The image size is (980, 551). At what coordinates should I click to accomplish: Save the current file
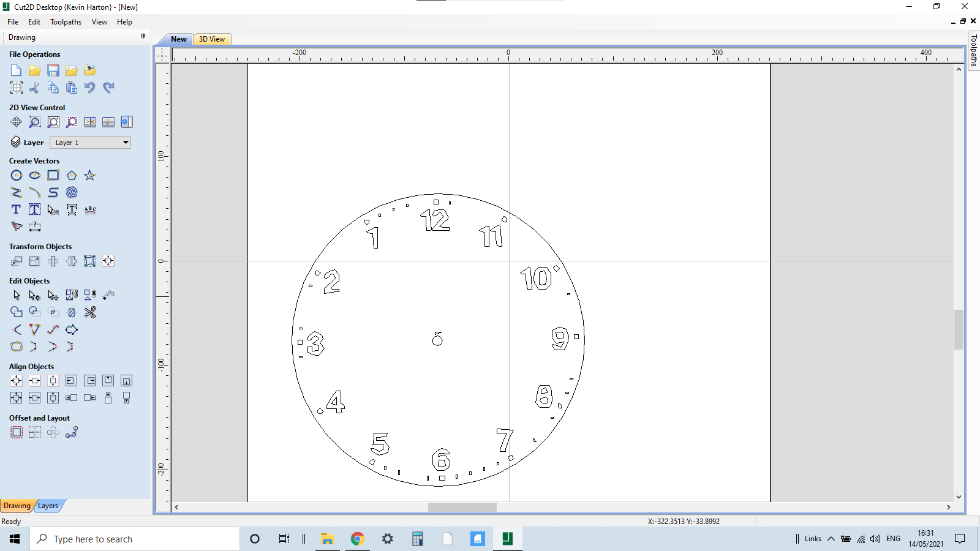(x=53, y=70)
